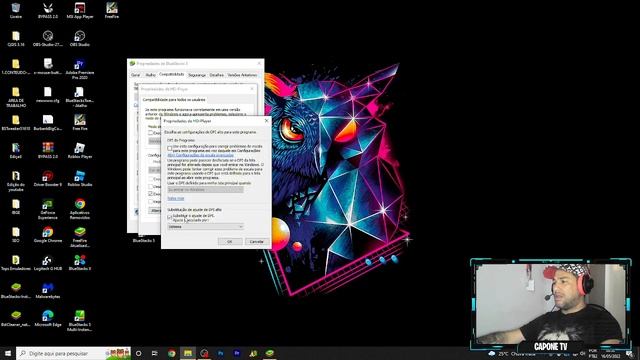Open the Windows Start menu

point(7,353)
